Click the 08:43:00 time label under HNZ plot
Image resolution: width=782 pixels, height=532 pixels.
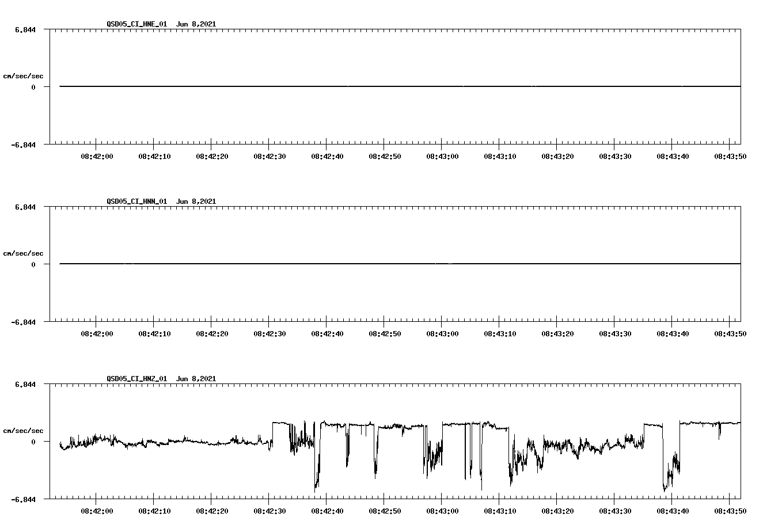click(x=442, y=511)
